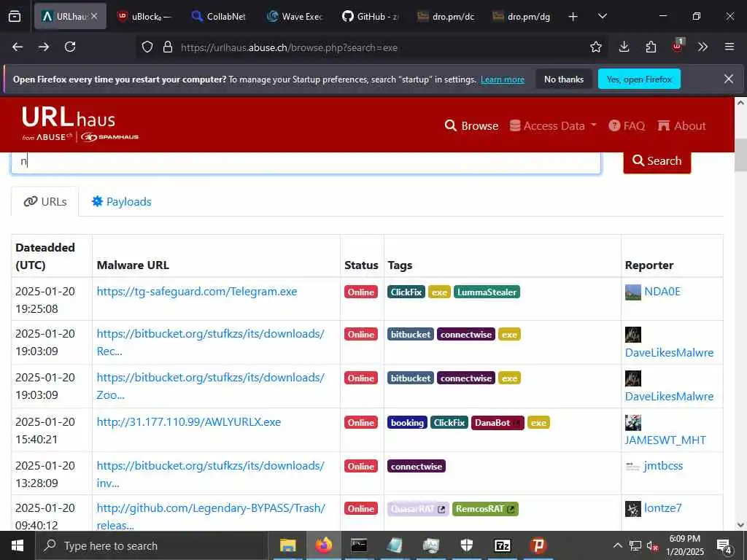Select the Payloads tab
Screen dimensions: 747x560
(122, 202)
